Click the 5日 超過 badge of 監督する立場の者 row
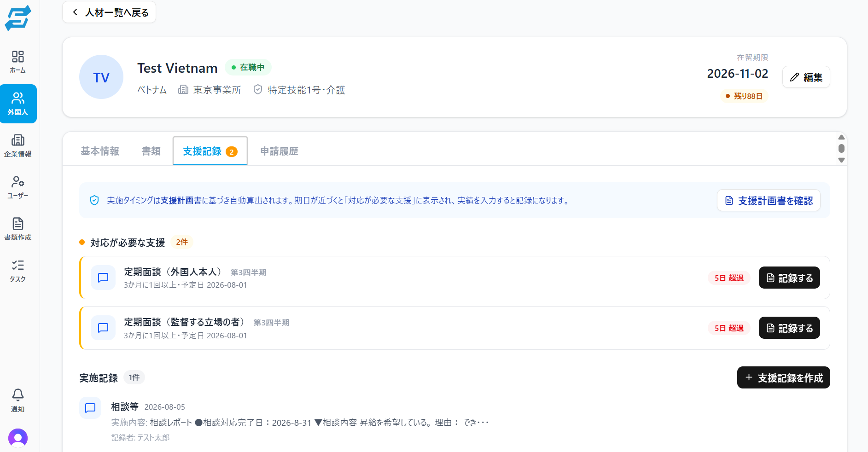 [729, 328]
